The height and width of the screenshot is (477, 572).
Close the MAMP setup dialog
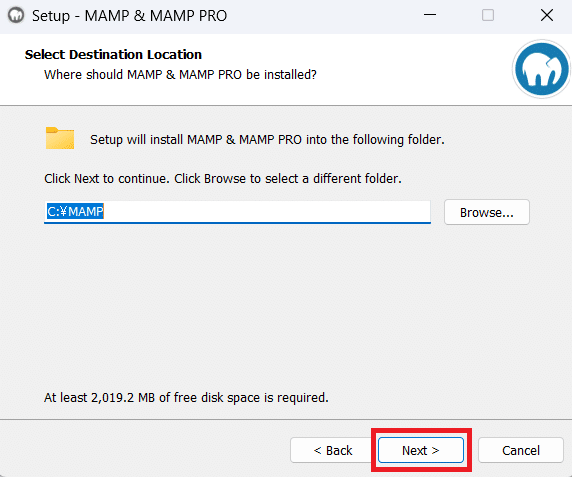tap(546, 15)
